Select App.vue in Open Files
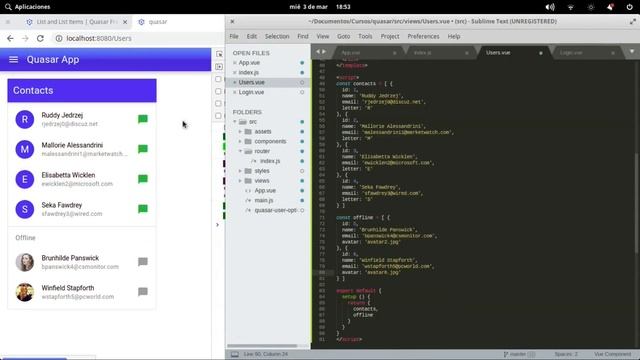 click(x=249, y=63)
